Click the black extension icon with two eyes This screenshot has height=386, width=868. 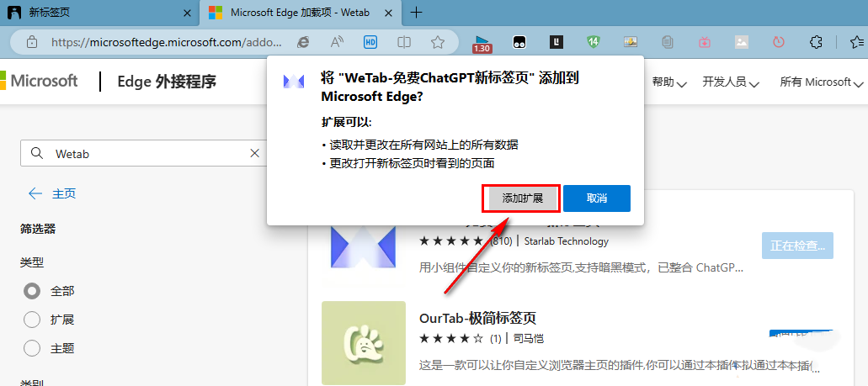point(519,41)
